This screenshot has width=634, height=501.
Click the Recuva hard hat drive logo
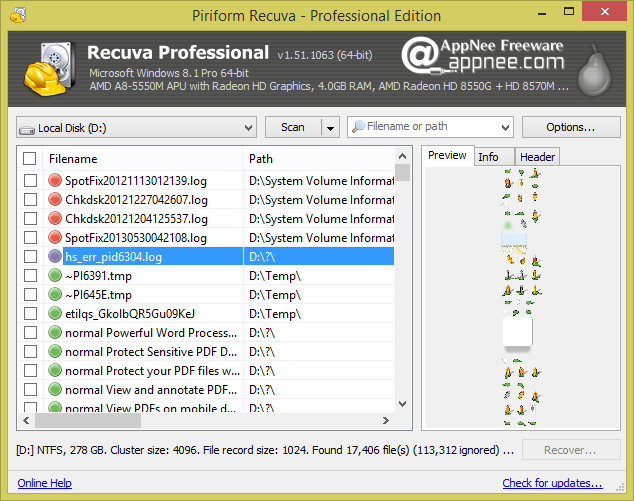pos(50,69)
